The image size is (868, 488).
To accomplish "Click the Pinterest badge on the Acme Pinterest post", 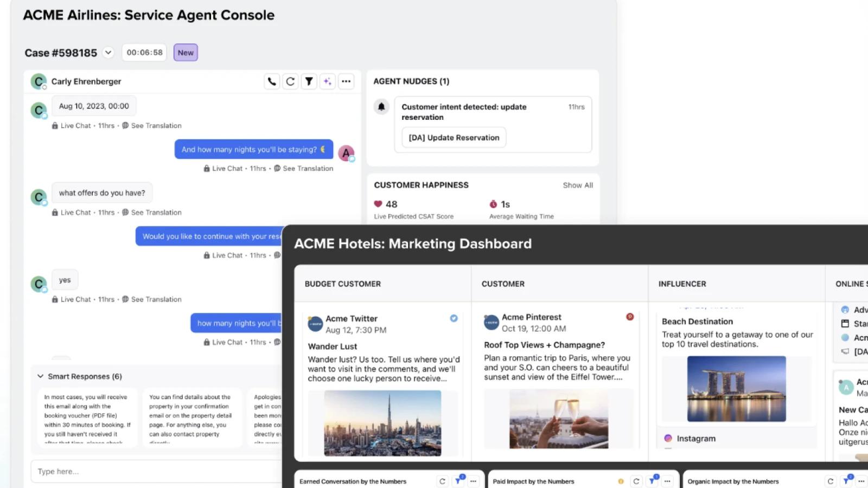I will pos(630,317).
